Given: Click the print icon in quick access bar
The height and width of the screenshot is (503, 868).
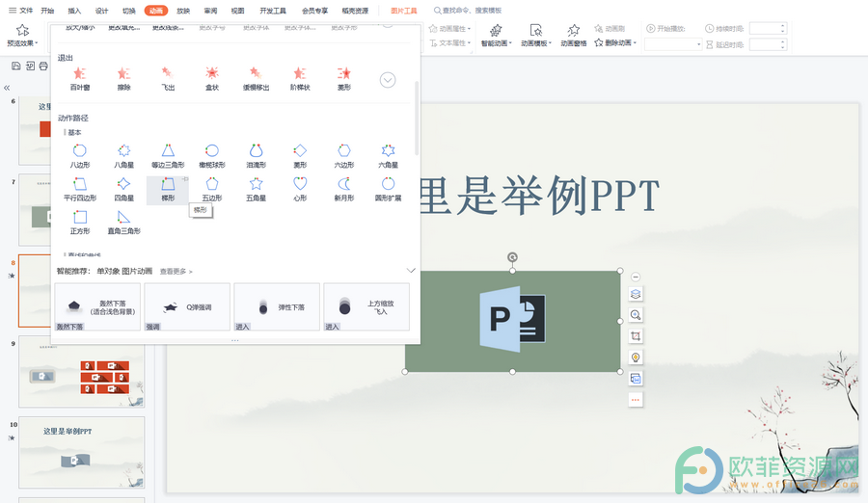Looking at the screenshot, I should tap(43, 66).
